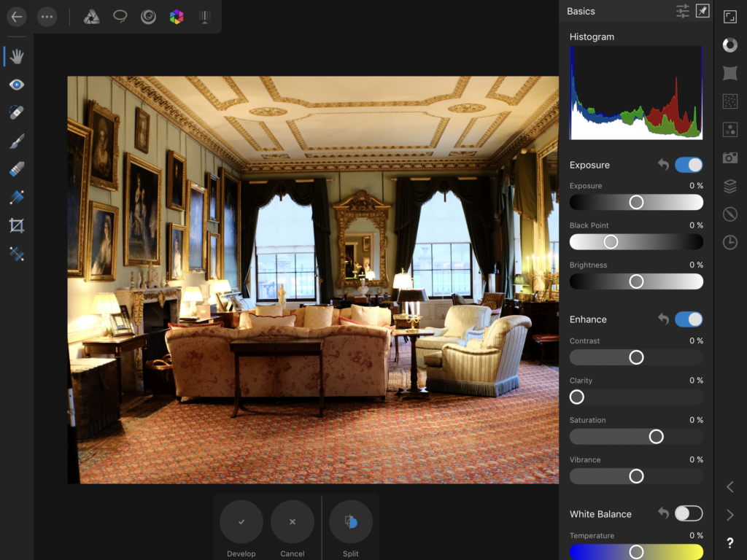Image resolution: width=747 pixels, height=560 pixels.
Task: Click the Histogram graph
Action: (x=636, y=93)
